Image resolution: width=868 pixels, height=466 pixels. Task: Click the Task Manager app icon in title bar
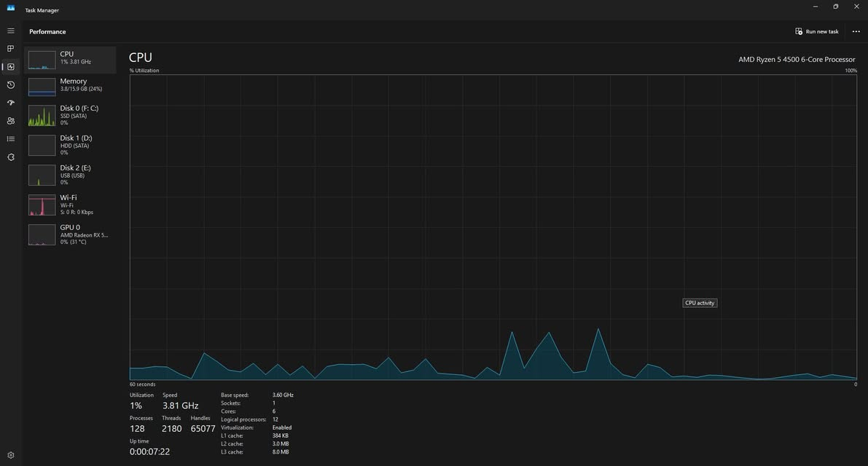pos(11,9)
